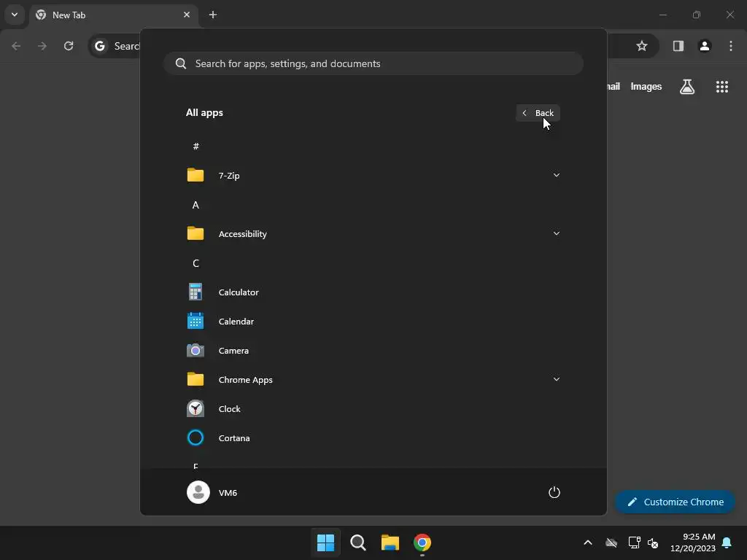Click the Windows Start button on taskbar
The width and height of the screenshot is (747, 560).
[326, 542]
